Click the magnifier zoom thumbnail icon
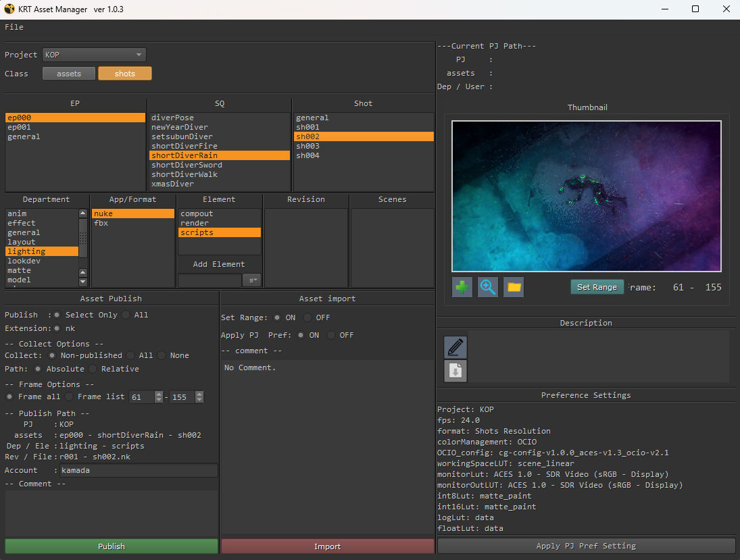Viewport: 740px width, 560px height. click(488, 287)
